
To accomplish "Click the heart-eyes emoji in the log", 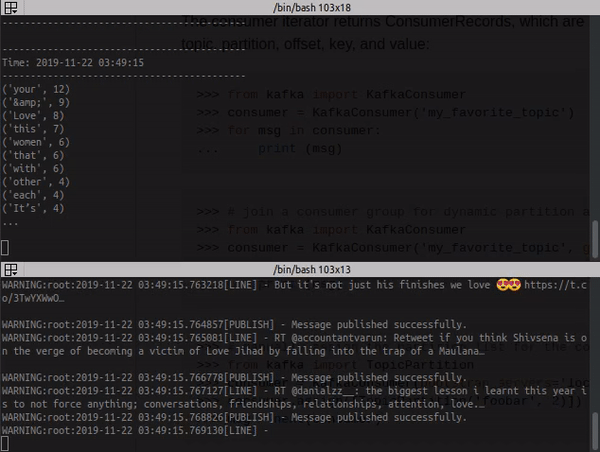I will (508, 285).
